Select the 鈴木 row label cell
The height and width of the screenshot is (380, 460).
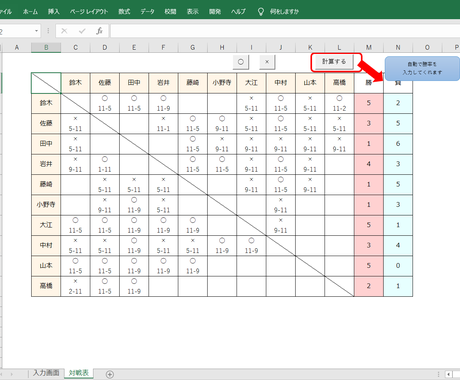tap(46, 103)
